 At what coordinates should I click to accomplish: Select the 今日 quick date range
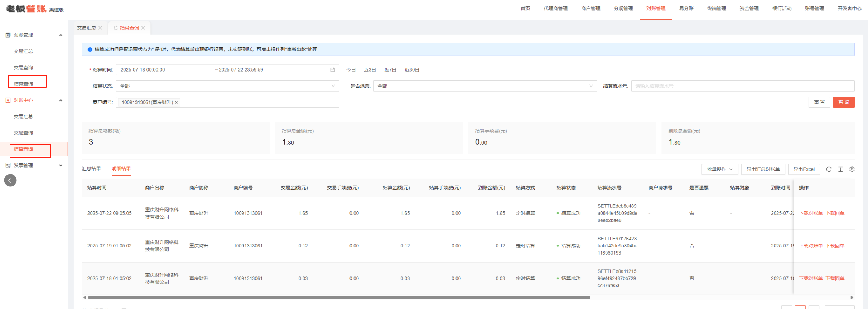point(351,70)
